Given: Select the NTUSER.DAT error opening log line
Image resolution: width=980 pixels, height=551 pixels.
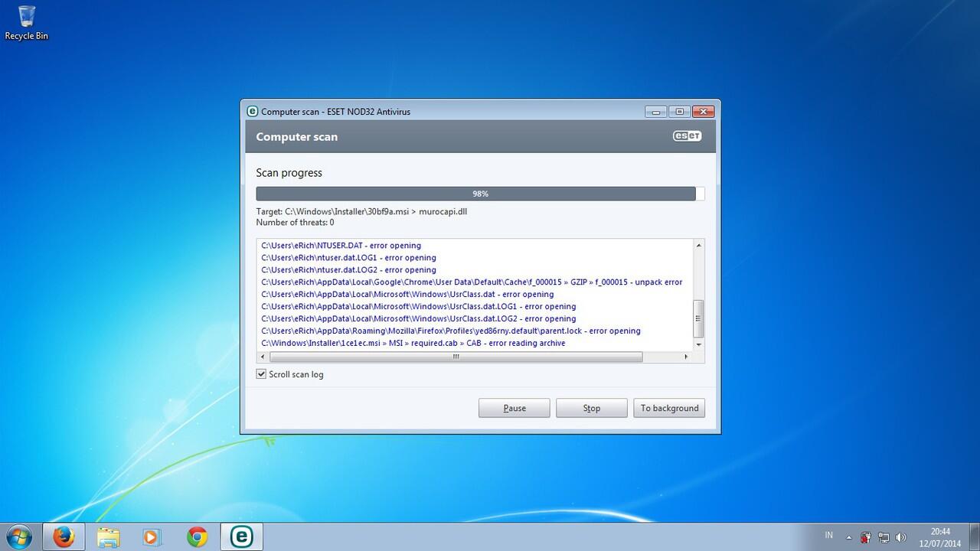Looking at the screenshot, I should [x=341, y=246].
